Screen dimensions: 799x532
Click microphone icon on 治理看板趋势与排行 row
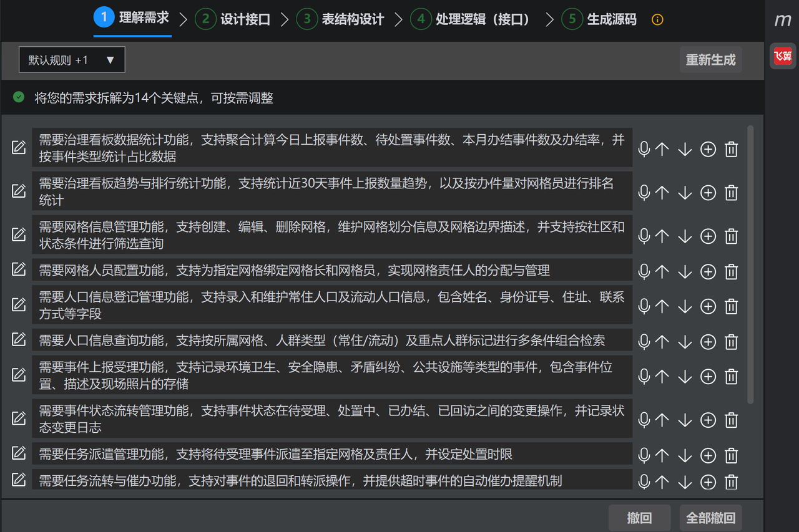point(644,193)
